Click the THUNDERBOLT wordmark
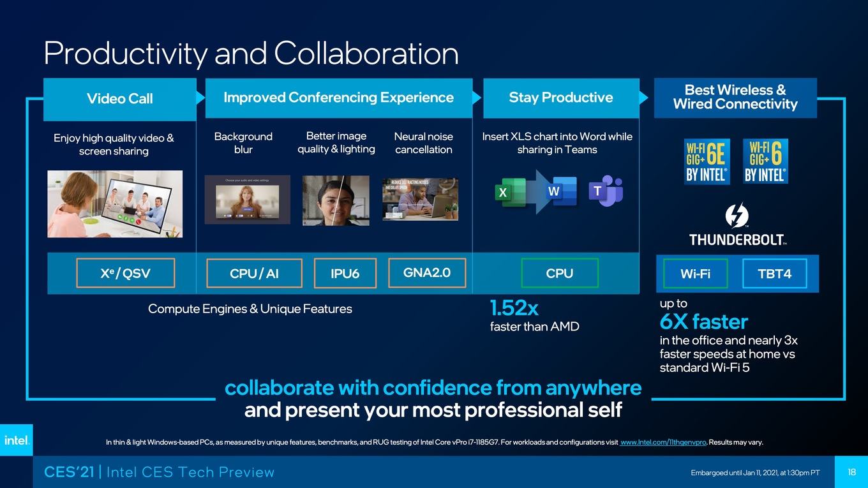The image size is (868, 488). pyautogui.click(x=738, y=240)
